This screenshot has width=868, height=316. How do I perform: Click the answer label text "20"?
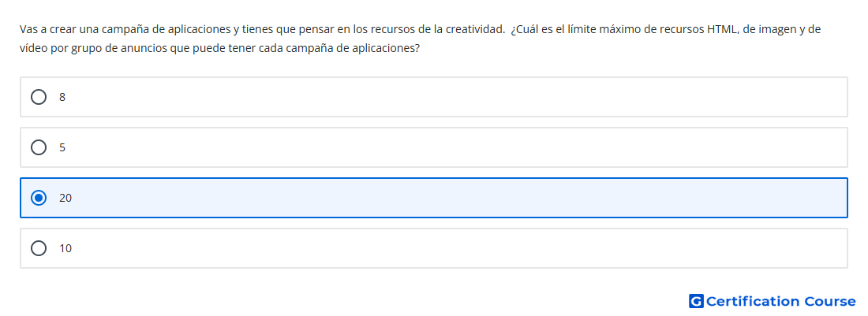pyautogui.click(x=65, y=198)
